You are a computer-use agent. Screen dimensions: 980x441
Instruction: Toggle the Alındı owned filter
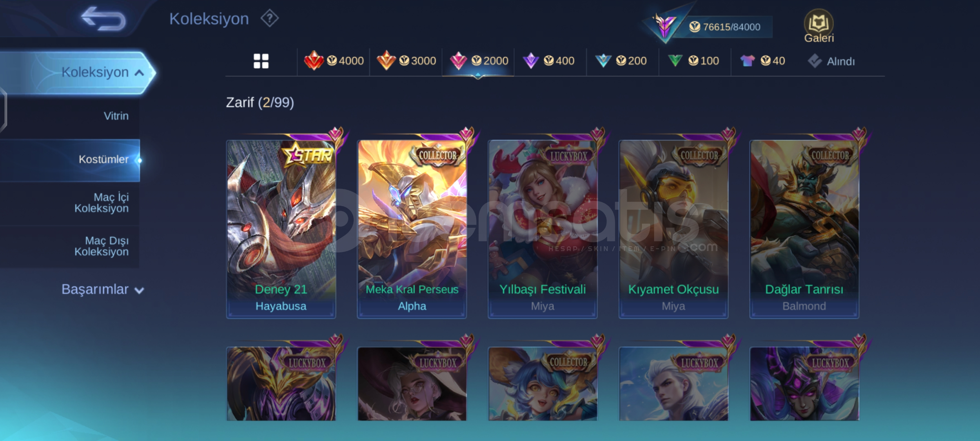click(x=831, y=61)
